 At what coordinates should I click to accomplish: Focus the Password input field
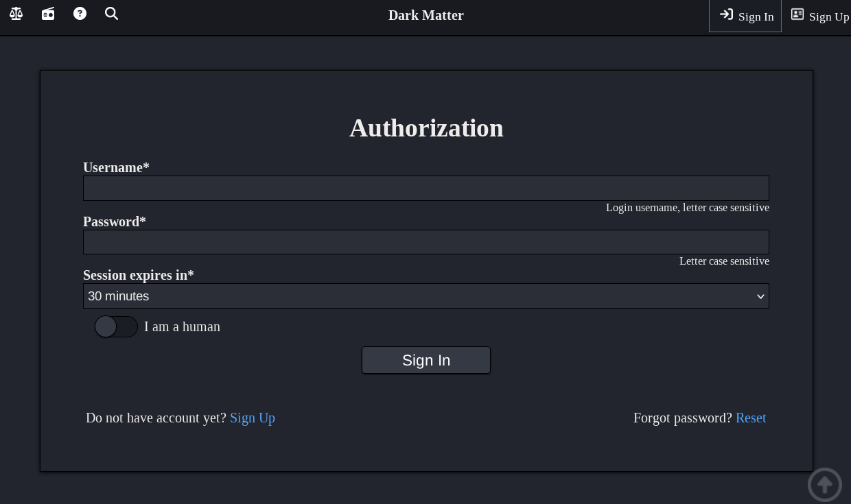(x=426, y=242)
